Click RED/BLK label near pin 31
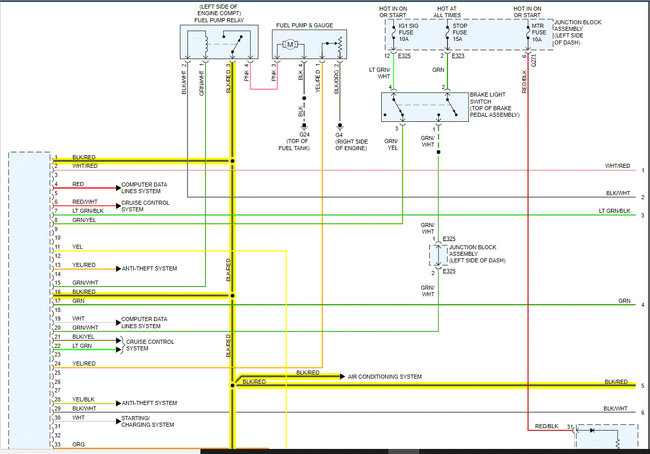 (546, 426)
